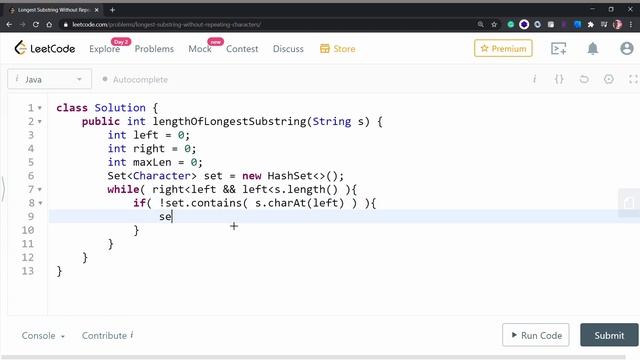Open editor settings icon
The width and height of the screenshot is (640, 360).
tap(609, 79)
